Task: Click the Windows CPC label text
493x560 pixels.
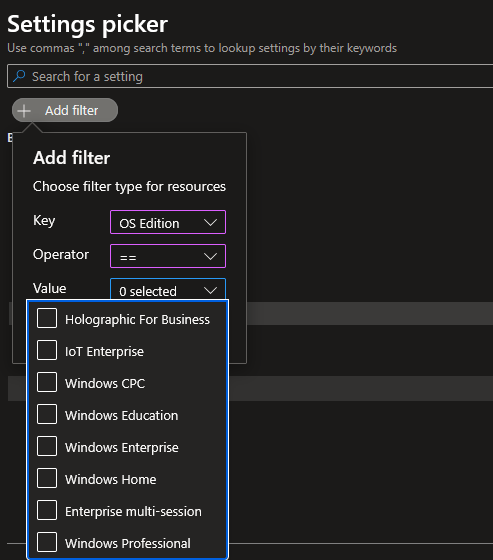Action: click(105, 384)
